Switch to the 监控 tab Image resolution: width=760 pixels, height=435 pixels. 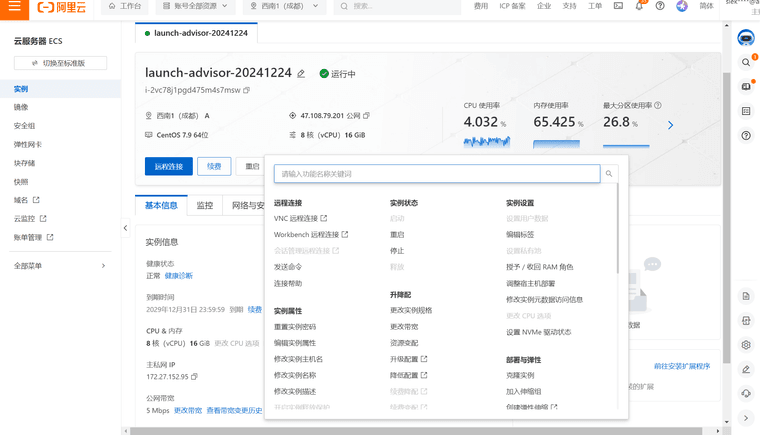[x=205, y=205]
